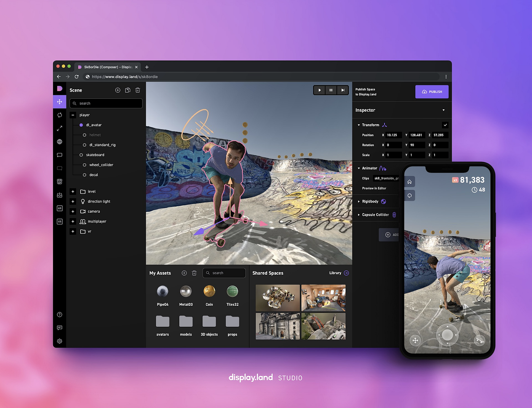Click the Rigidbody component icon
Screen dimensions: 532x408
pos(383,202)
